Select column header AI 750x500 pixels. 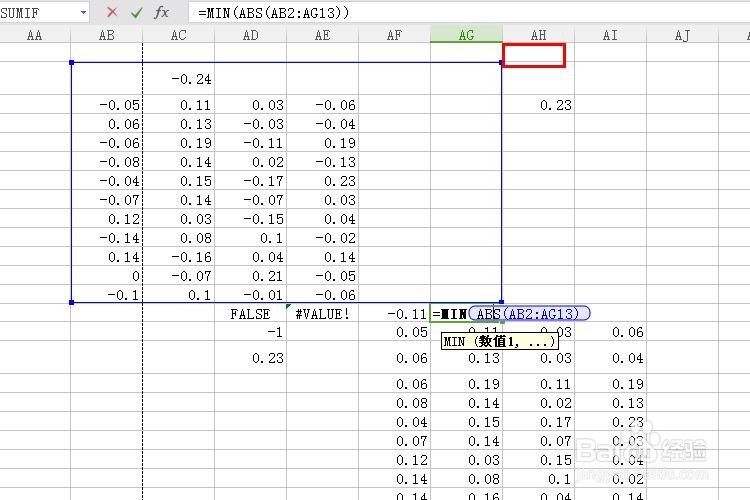point(610,35)
